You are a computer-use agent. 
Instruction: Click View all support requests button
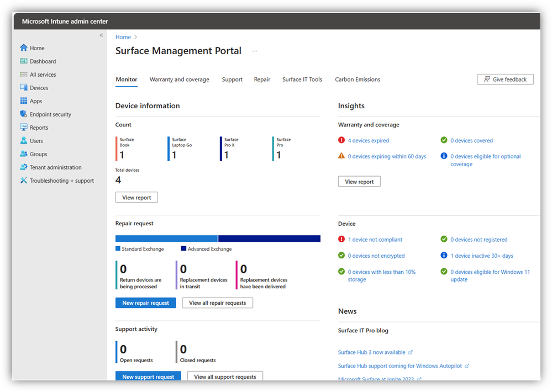225,376
